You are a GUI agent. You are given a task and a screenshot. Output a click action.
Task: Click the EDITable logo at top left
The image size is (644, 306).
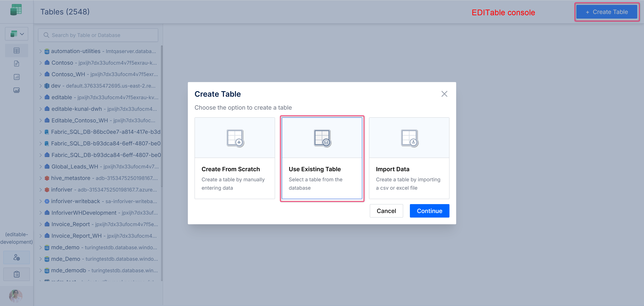pyautogui.click(x=16, y=10)
